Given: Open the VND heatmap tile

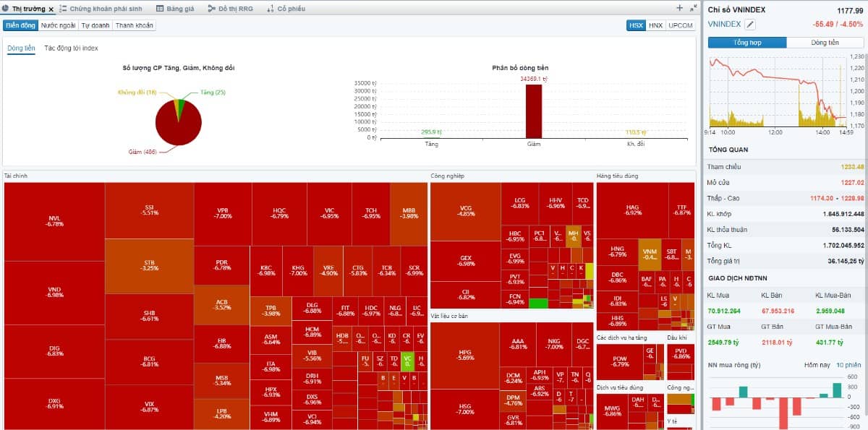Looking at the screenshot, I should pyautogui.click(x=55, y=293).
